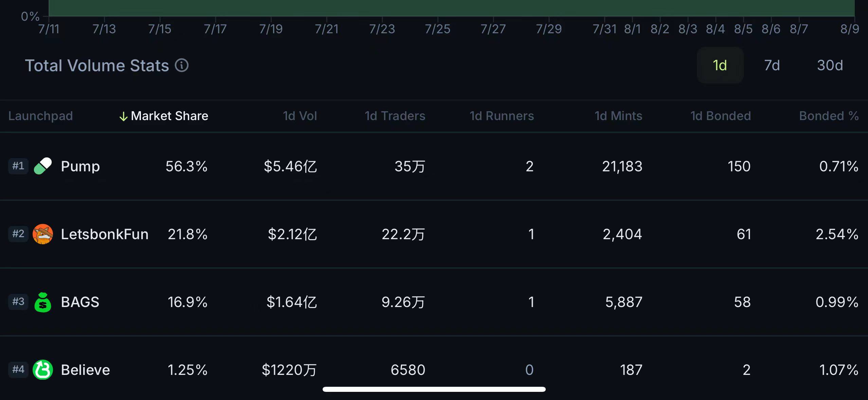Image resolution: width=868 pixels, height=400 pixels.
Task: Click the Believe green logo icon
Action: click(43, 369)
